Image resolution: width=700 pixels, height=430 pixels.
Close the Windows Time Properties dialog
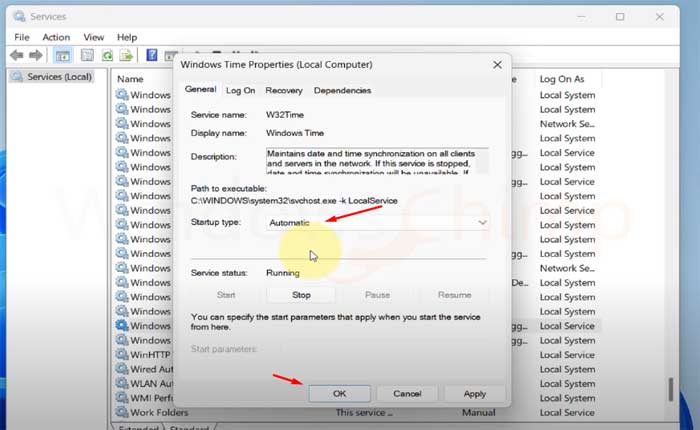tap(497, 65)
